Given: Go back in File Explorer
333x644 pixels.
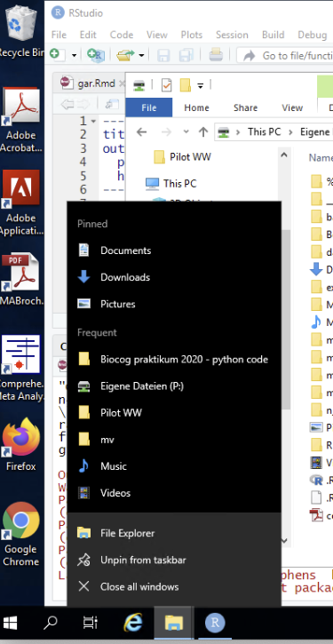Looking at the screenshot, I should 142,131.
